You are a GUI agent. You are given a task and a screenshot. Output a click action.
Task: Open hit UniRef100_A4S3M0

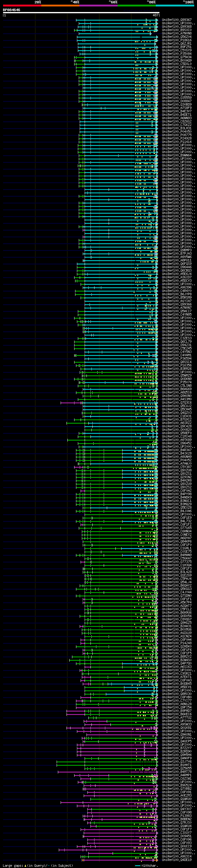(x=177, y=399)
